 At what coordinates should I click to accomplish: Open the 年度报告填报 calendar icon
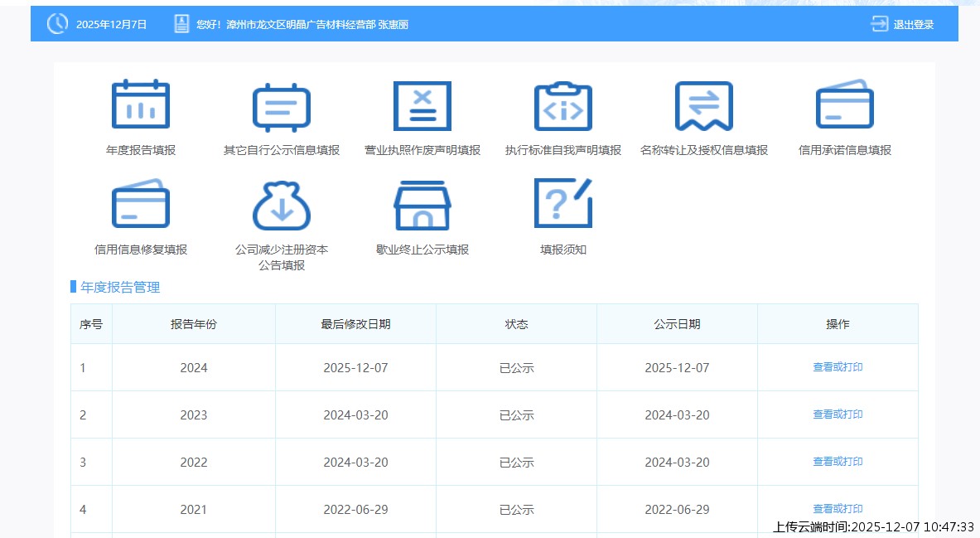[x=141, y=105]
